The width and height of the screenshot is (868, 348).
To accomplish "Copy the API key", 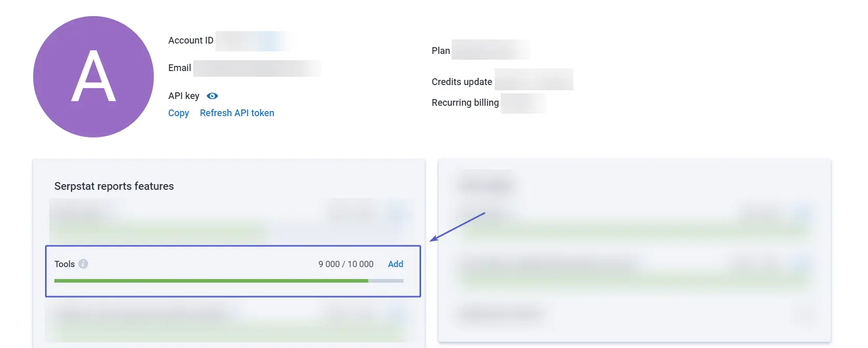I will [x=179, y=113].
